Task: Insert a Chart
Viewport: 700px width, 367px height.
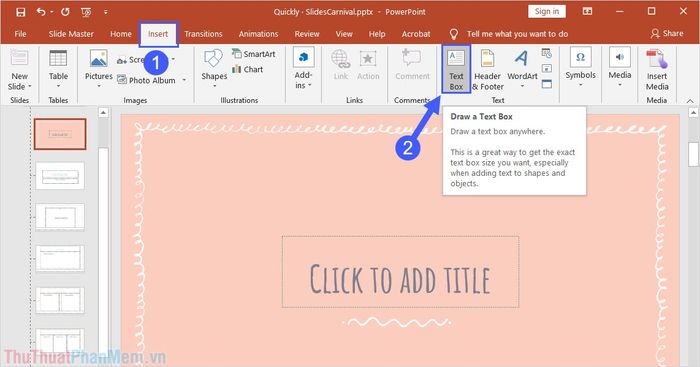Action: click(x=247, y=69)
